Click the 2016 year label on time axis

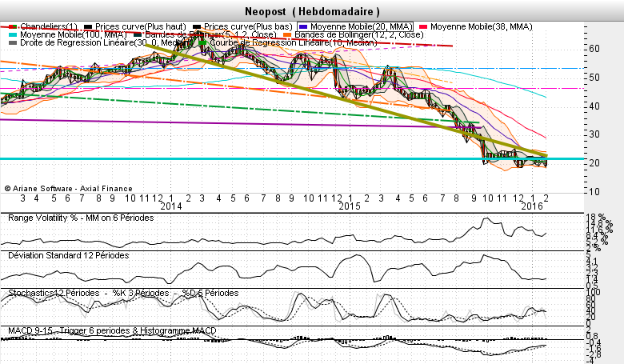click(531, 206)
